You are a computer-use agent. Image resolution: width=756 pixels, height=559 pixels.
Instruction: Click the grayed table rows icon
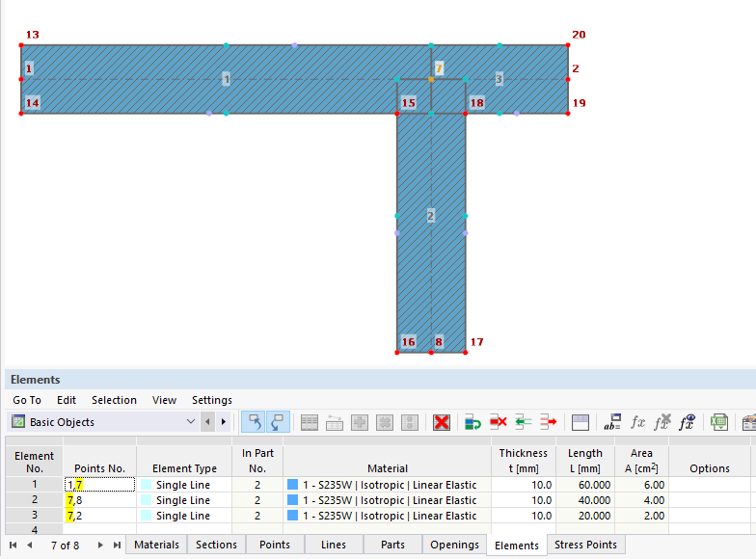309,422
